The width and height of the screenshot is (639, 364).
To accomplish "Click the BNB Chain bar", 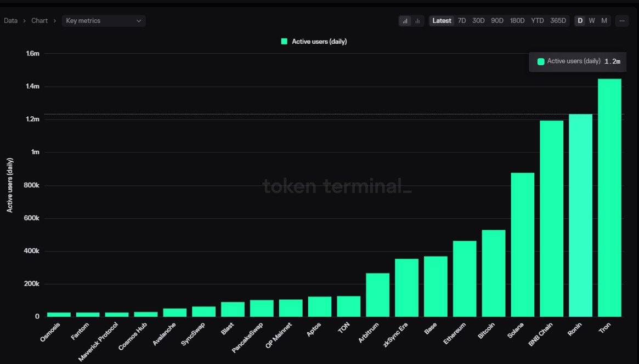I will coord(551,219).
